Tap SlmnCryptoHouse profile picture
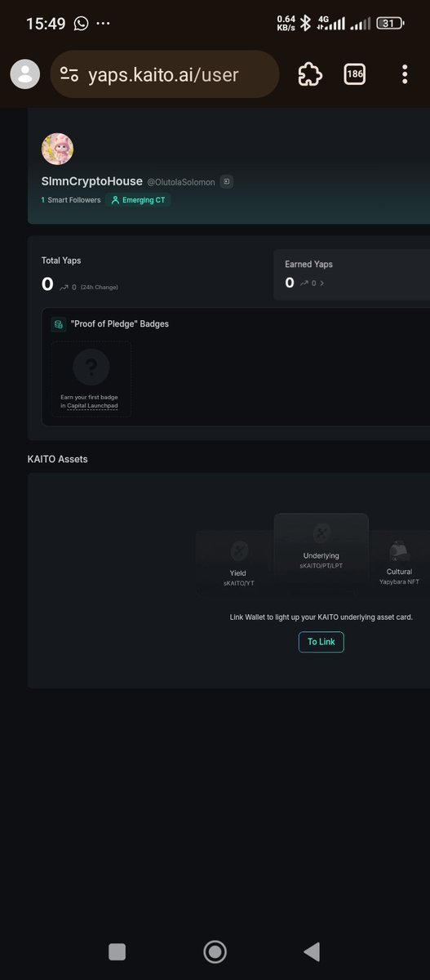This screenshot has height=980, width=430. point(57,149)
